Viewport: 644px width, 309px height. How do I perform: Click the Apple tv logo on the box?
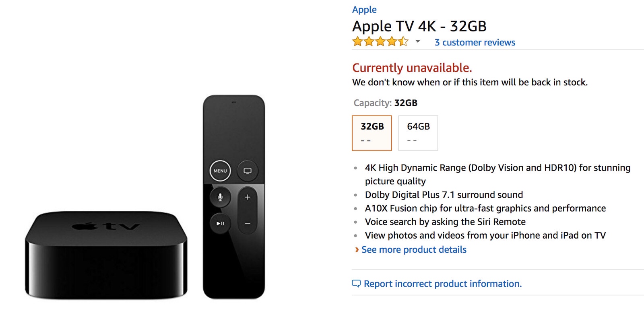(106, 226)
